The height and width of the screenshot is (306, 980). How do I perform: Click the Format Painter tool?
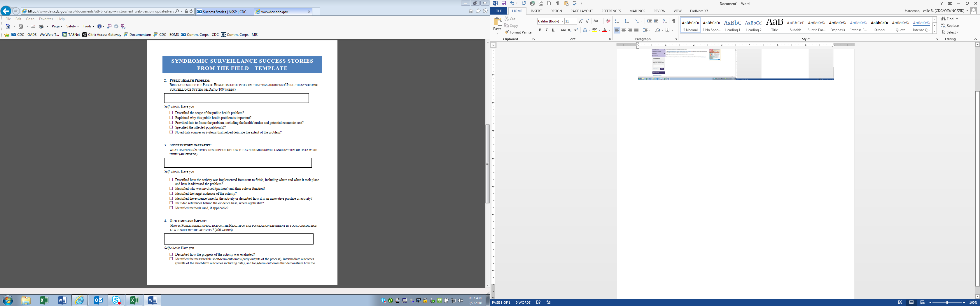(519, 32)
